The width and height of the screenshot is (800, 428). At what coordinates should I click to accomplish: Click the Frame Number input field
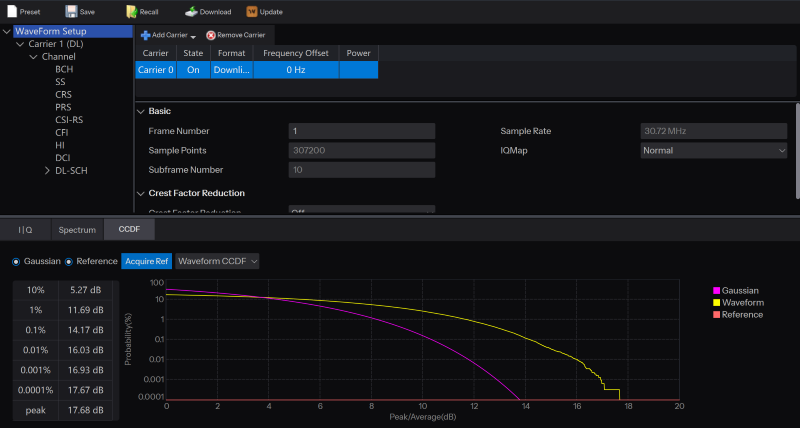pos(361,131)
